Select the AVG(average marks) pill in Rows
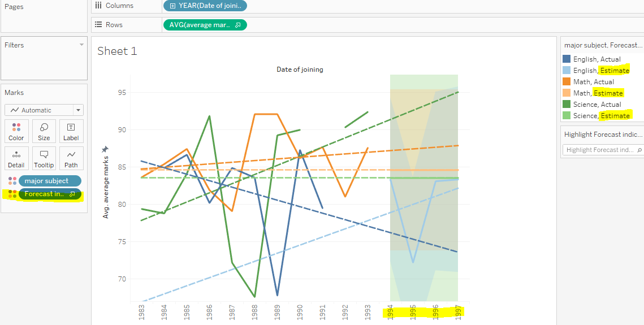 (204, 25)
